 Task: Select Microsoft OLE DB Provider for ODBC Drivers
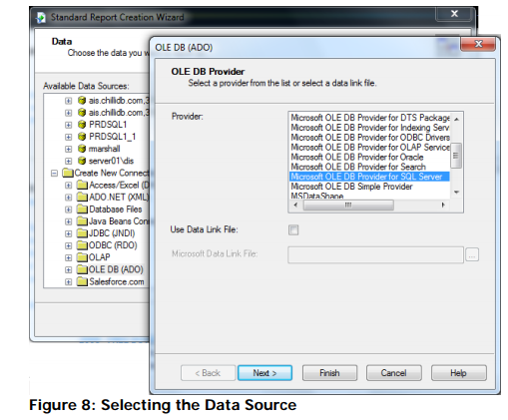(x=370, y=138)
